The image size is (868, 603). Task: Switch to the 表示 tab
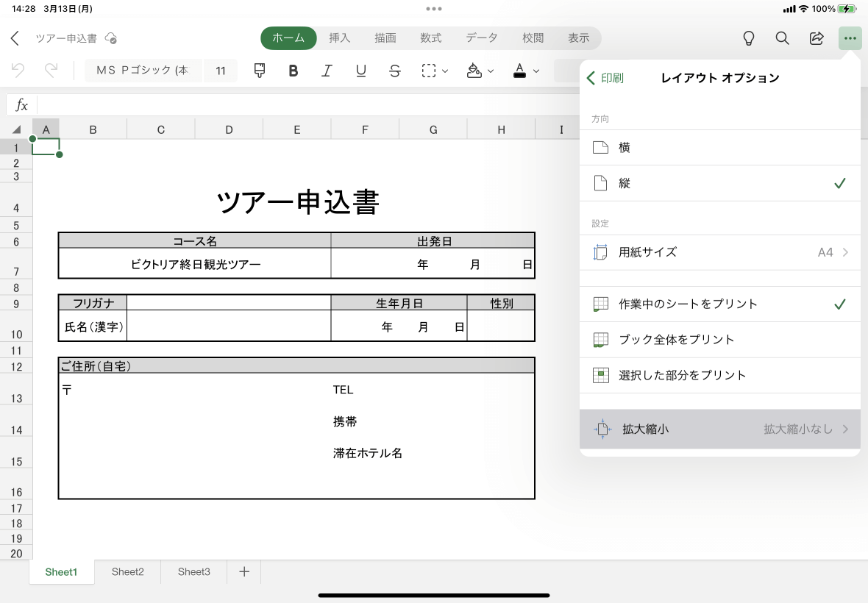coord(578,38)
